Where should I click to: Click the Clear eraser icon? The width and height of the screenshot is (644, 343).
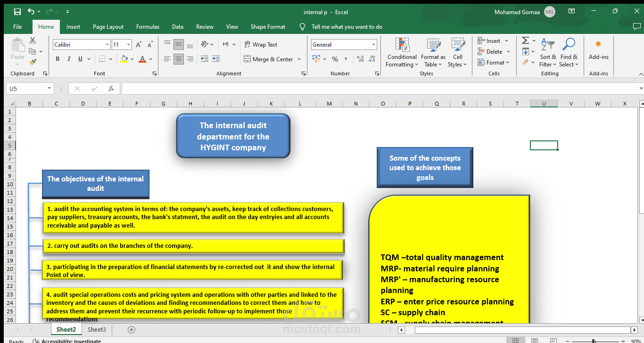[x=525, y=62]
